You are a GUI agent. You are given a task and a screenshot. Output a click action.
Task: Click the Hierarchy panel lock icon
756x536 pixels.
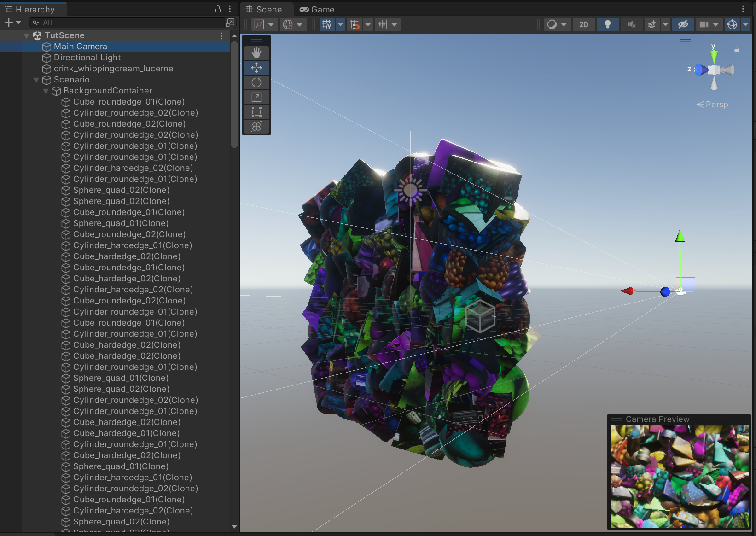[218, 9]
